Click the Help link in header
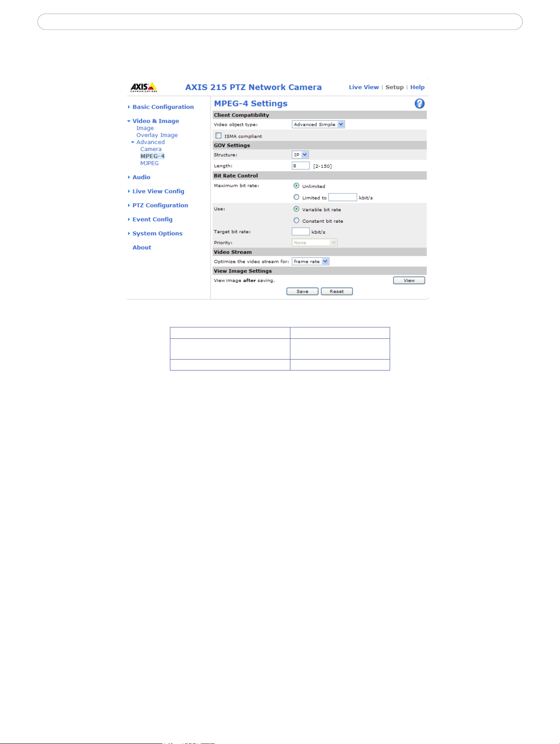This screenshot has height=744, width=560. coord(418,87)
